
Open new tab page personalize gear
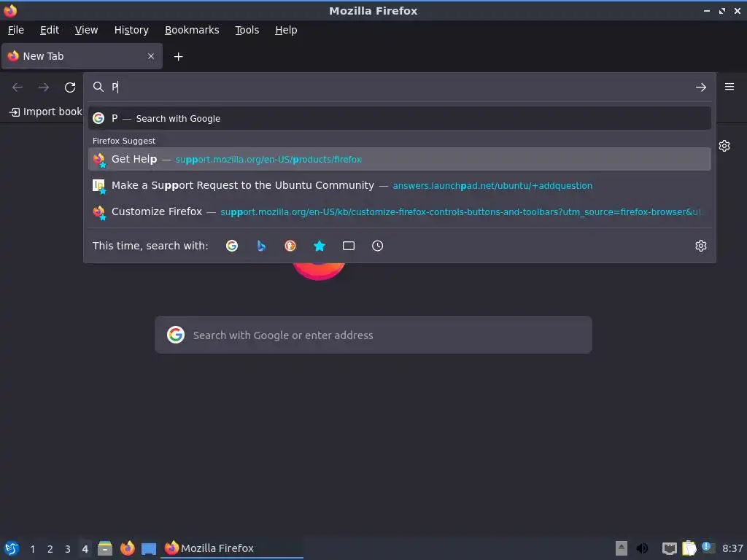pyautogui.click(x=724, y=146)
